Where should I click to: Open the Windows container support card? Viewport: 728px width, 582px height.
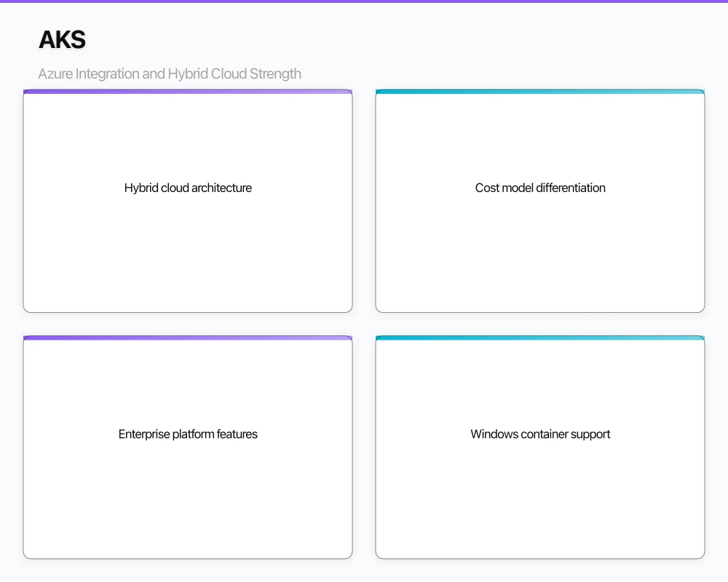coord(540,447)
